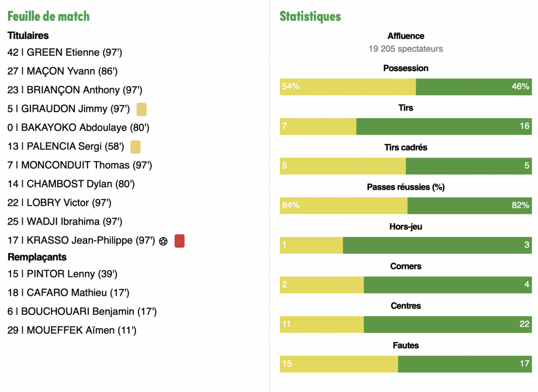Click the 19 205 spectateurs attendance text
Viewport: 538px width, 392px height.
(406, 49)
